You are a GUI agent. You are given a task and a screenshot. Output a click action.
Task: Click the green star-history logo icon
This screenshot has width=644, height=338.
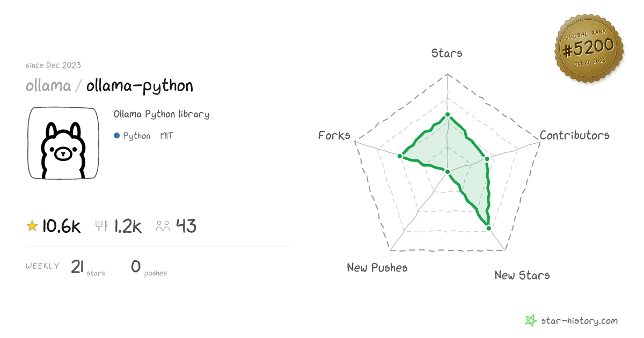pos(531,321)
